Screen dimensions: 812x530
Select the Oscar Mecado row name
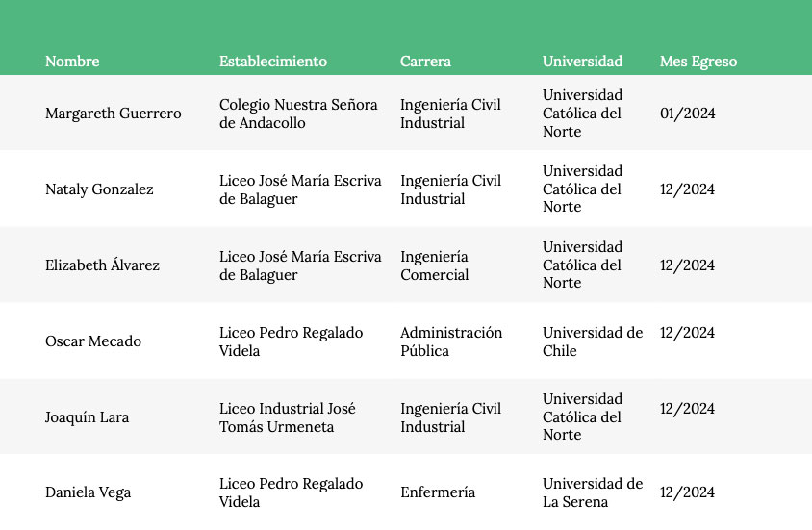tap(93, 341)
